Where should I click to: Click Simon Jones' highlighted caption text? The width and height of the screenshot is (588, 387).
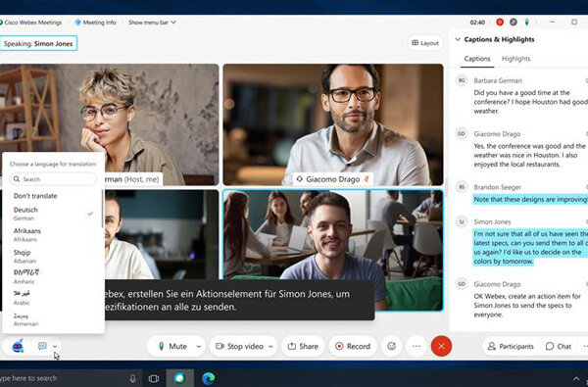(x=530, y=248)
